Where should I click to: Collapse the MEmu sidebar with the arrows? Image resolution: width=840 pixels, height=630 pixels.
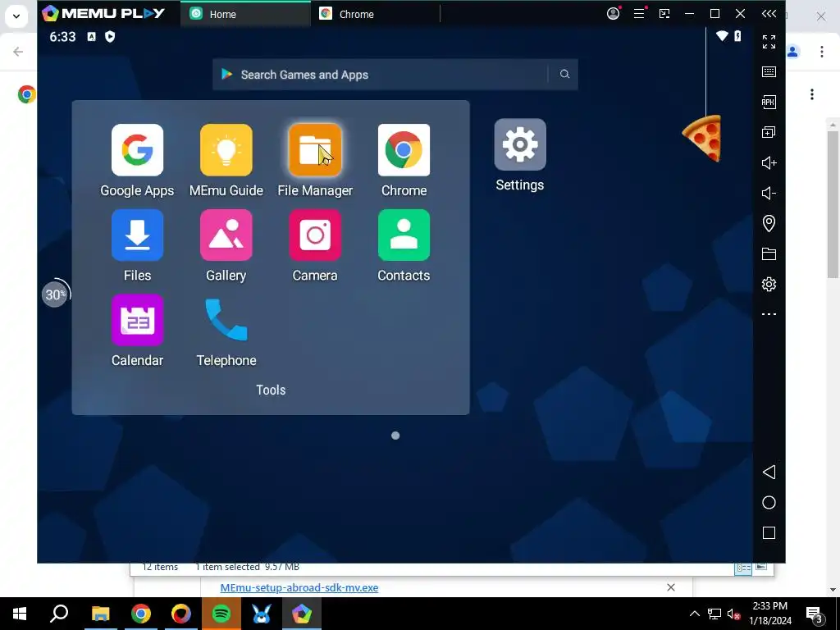(769, 13)
